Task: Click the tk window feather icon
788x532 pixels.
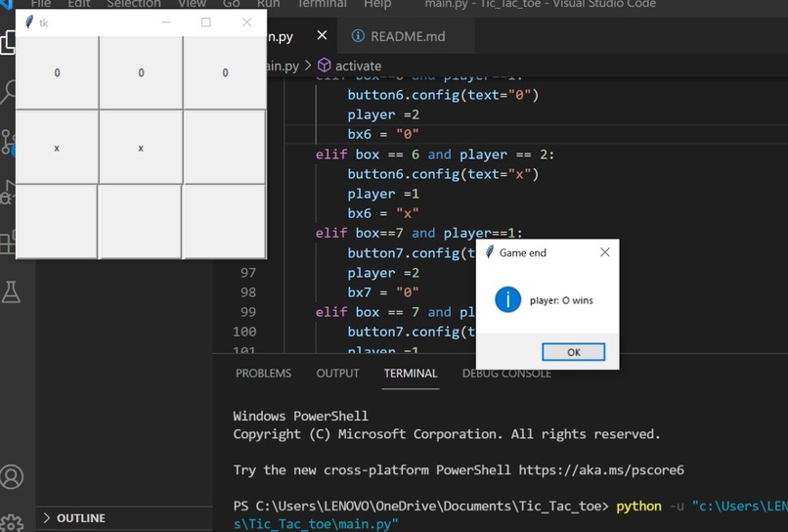Action: point(28,22)
